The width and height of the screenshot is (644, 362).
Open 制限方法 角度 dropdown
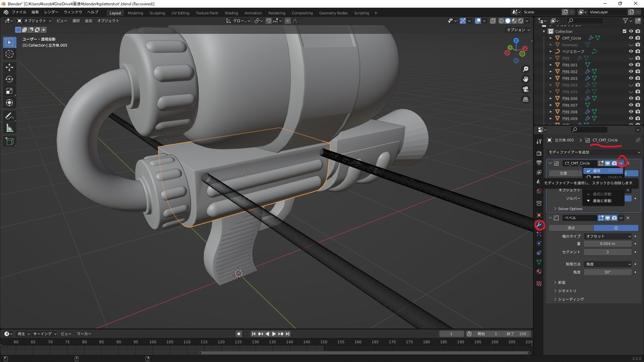[608, 264]
